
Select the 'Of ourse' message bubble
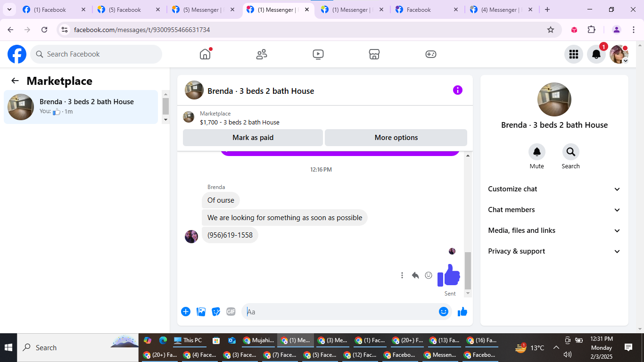click(221, 200)
